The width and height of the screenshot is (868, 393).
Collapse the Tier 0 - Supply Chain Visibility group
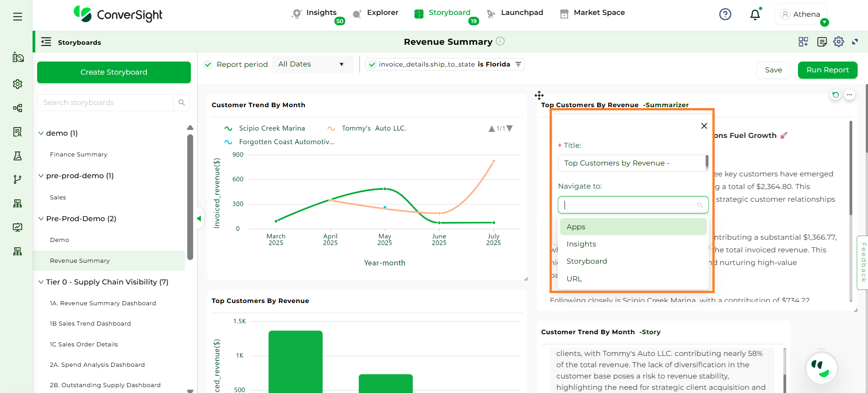click(x=41, y=282)
